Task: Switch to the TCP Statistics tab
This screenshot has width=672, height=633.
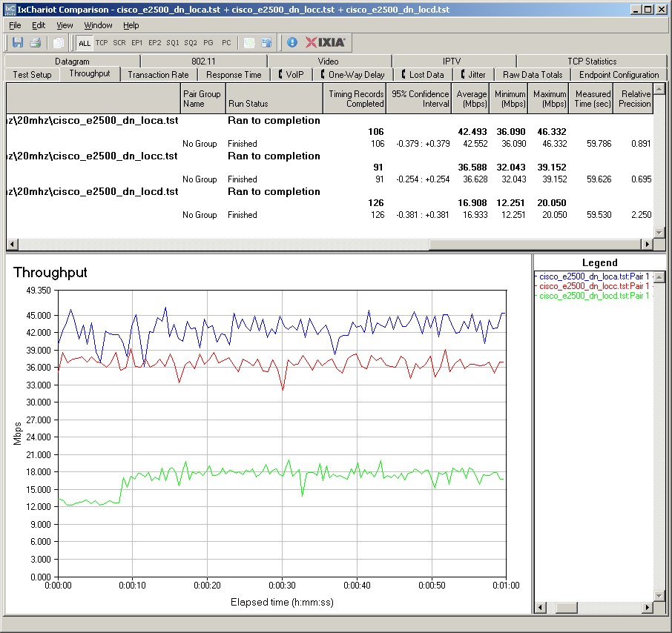Action: pyautogui.click(x=592, y=62)
